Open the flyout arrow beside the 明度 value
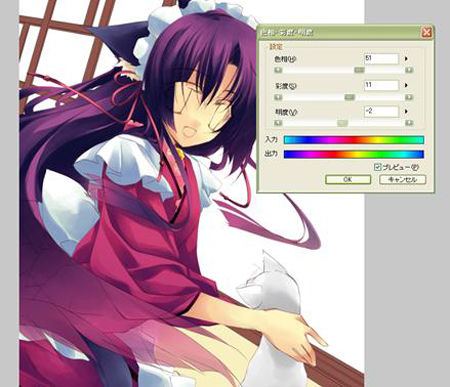The height and width of the screenshot is (387, 450). 406,111
